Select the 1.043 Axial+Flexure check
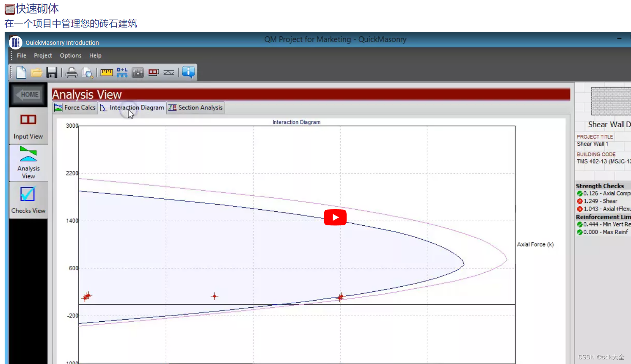The height and width of the screenshot is (364, 631). click(x=603, y=209)
